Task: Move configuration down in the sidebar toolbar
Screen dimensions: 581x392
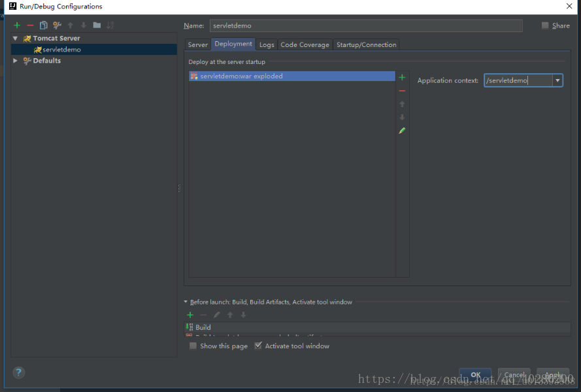Action: point(84,25)
